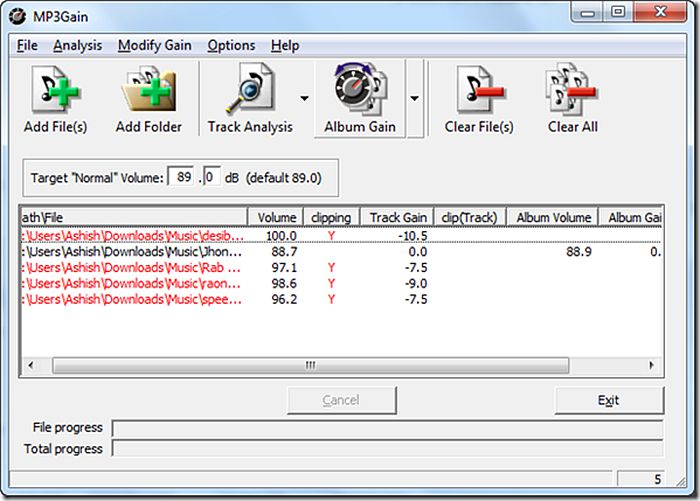The height and width of the screenshot is (501, 700).
Task: Click the greyed-out Cancel button
Action: 342,400
